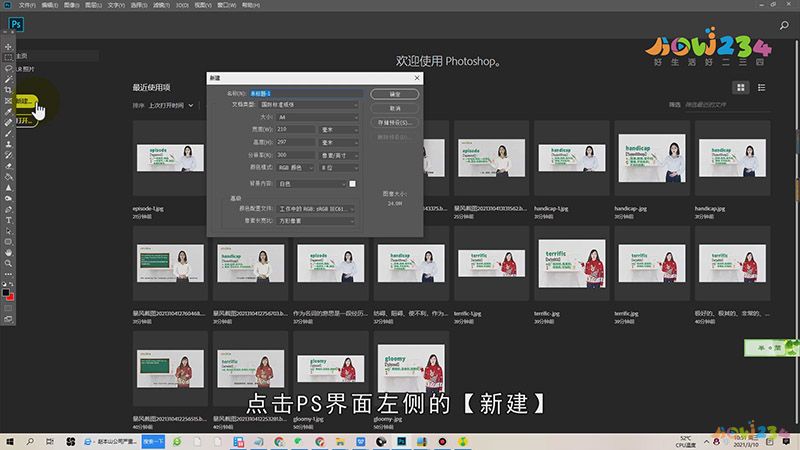
Task: Click the 名称 name input field
Action: pos(306,93)
